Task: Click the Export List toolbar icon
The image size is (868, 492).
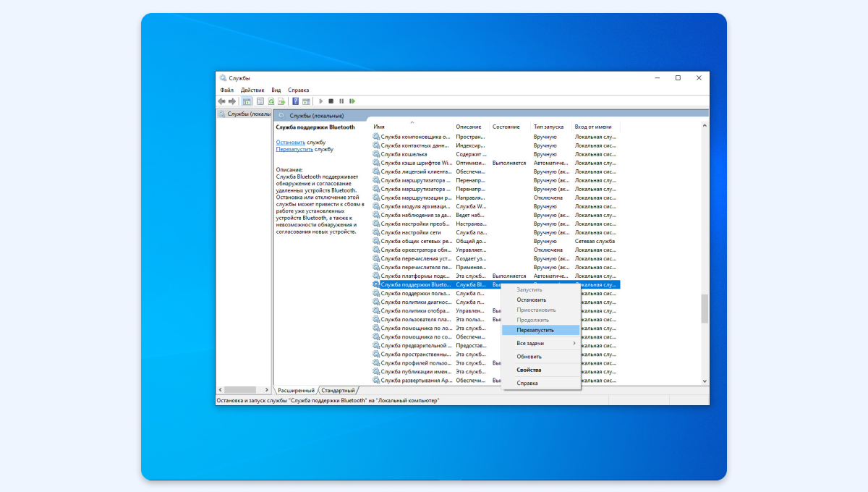Action: click(281, 101)
